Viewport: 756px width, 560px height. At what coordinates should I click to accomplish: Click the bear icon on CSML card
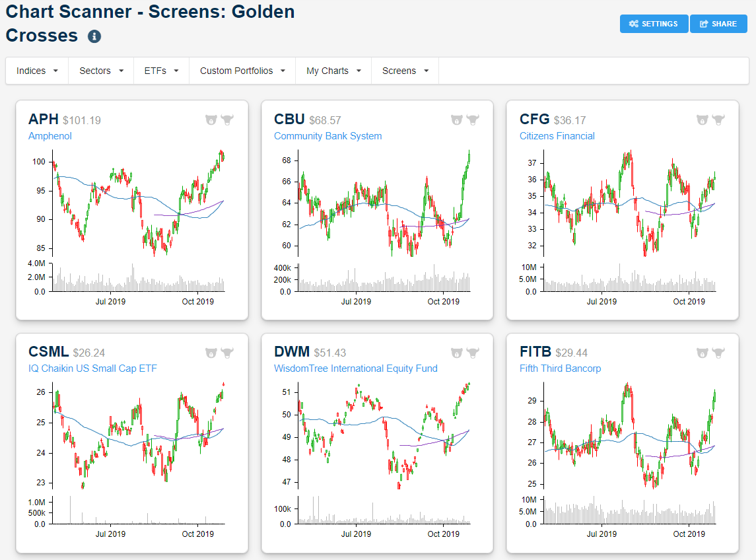tap(211, 352)
